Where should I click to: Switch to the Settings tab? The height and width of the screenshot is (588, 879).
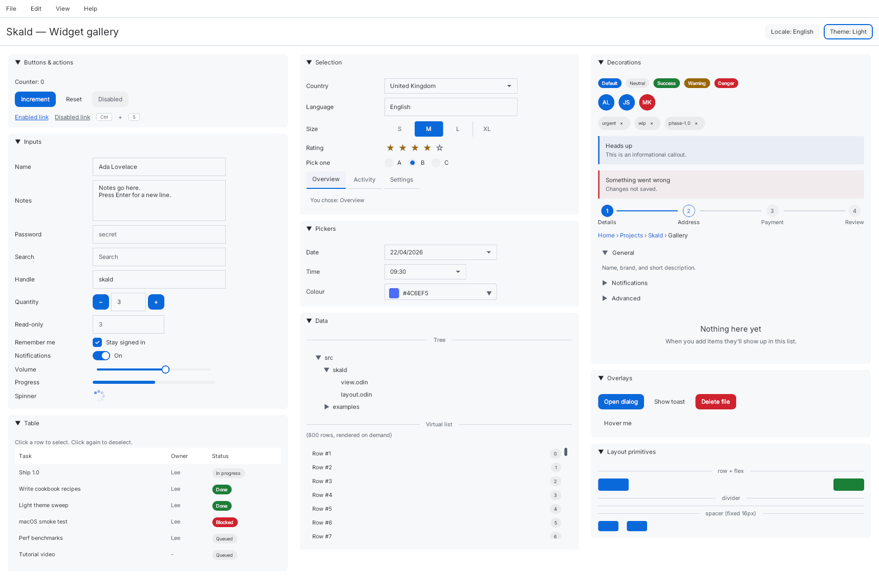[x=401, y=180]
